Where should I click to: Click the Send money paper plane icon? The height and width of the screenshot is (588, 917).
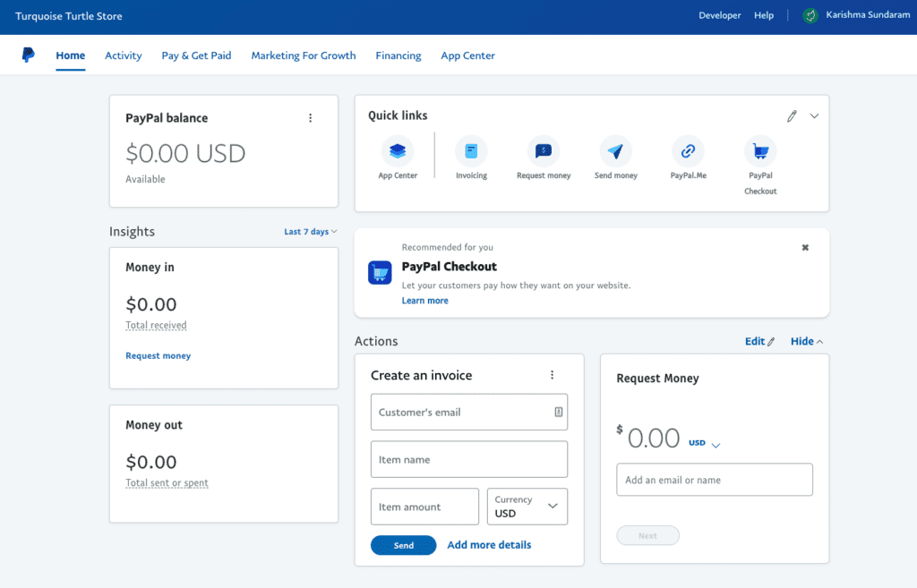[x=615, y=151]
